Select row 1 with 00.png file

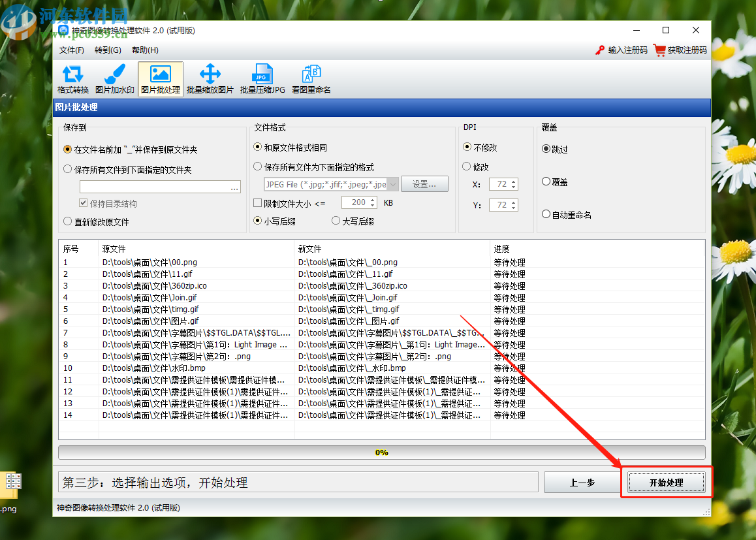[x=381, y=262]
